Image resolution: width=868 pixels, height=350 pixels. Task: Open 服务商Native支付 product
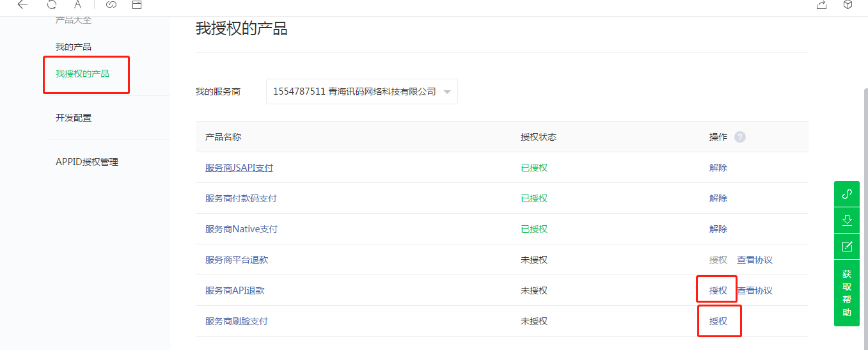tap(242, 229)
